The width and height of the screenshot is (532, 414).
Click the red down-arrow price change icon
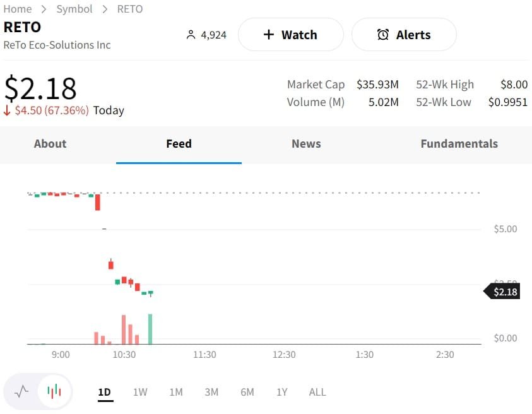click(x=8, y=111)
